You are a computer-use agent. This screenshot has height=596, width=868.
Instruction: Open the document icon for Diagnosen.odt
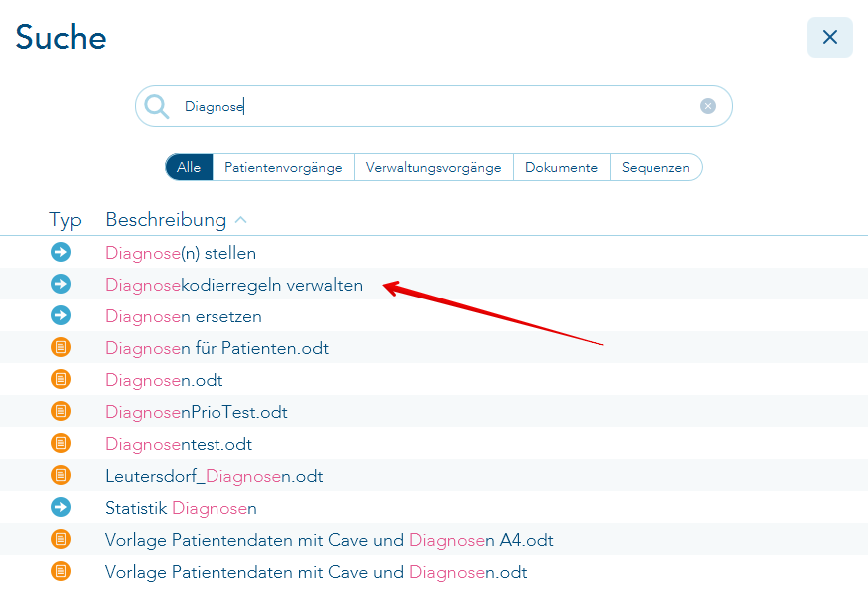click(x=61, y=379)
